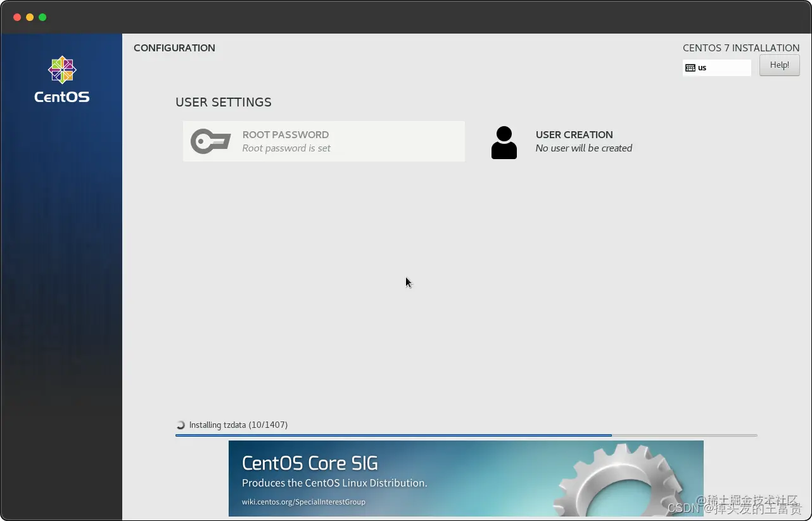Click the root password key icon
Viewport: 812px width, 521px height.
point(211,141)
